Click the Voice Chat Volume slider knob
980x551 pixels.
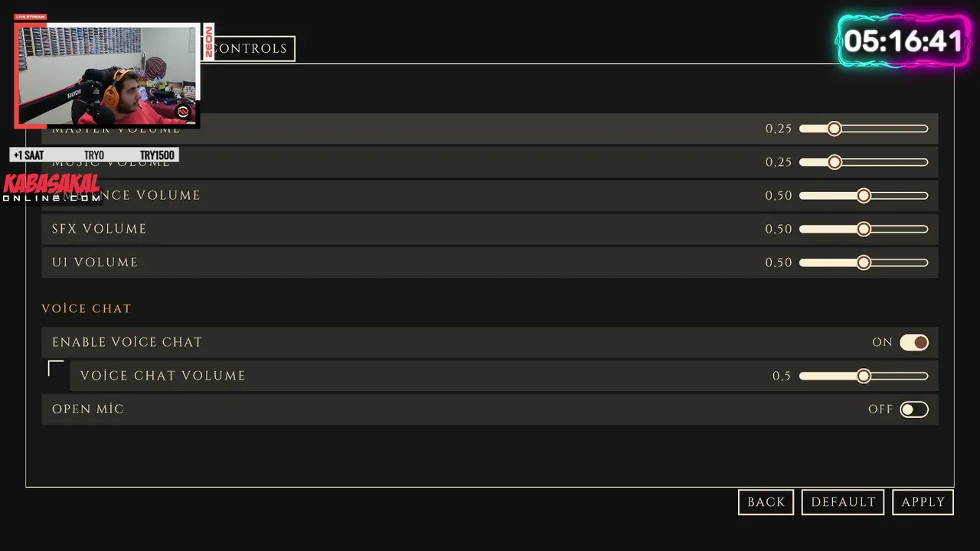[864, 376]
